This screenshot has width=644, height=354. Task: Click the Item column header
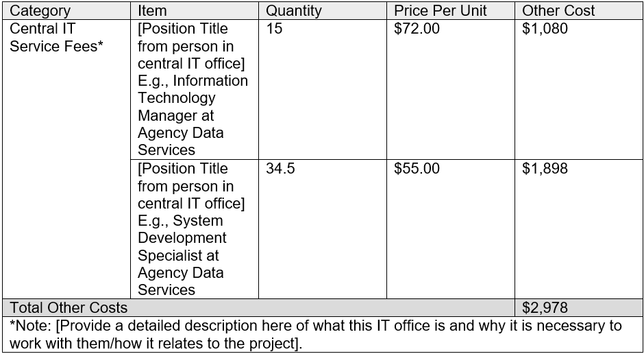tap(152, 11)
